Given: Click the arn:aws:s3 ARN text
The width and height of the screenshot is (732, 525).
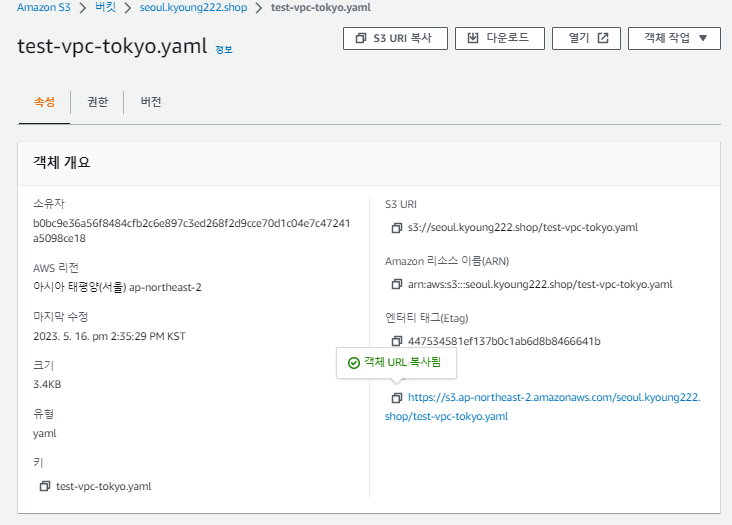Looking at the screenshot, I should [x=540, y=284].
